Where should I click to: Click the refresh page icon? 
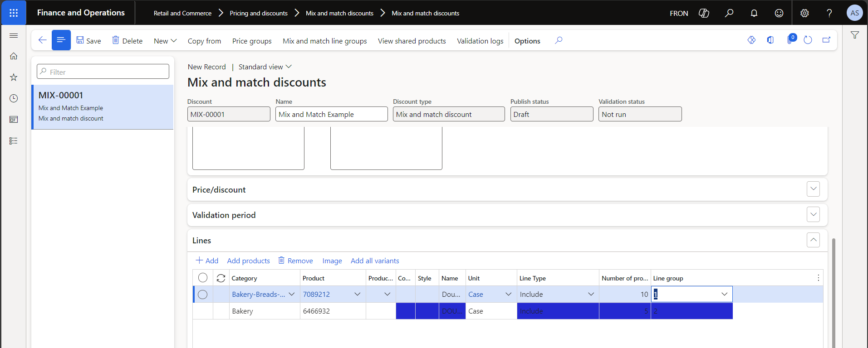pyautogui.click(x=808, y=40)
